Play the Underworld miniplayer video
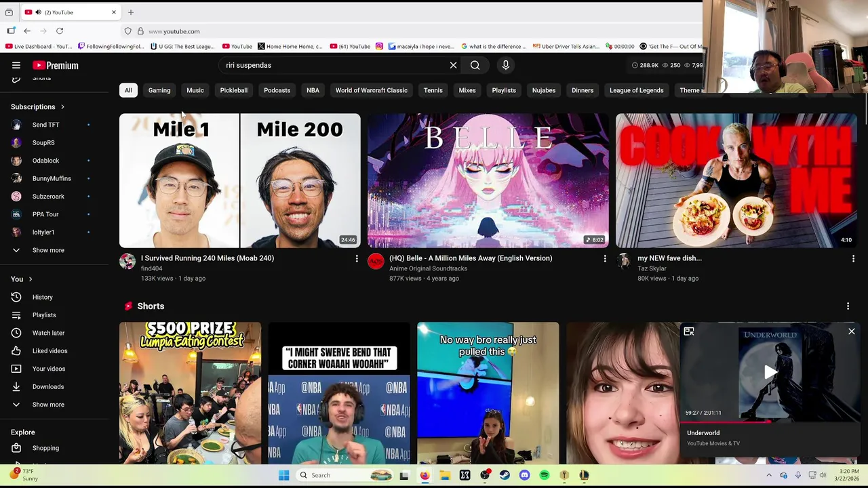 pos(770,371)
